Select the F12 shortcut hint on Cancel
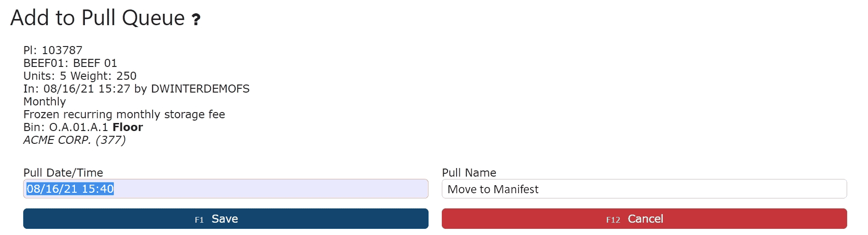Image resolution: width=868 pixels, height=235 pixels. 613,220
